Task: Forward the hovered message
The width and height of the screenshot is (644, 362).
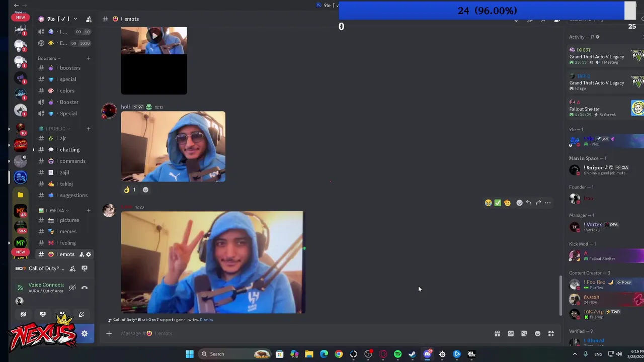Action: (x=538, y=203)
